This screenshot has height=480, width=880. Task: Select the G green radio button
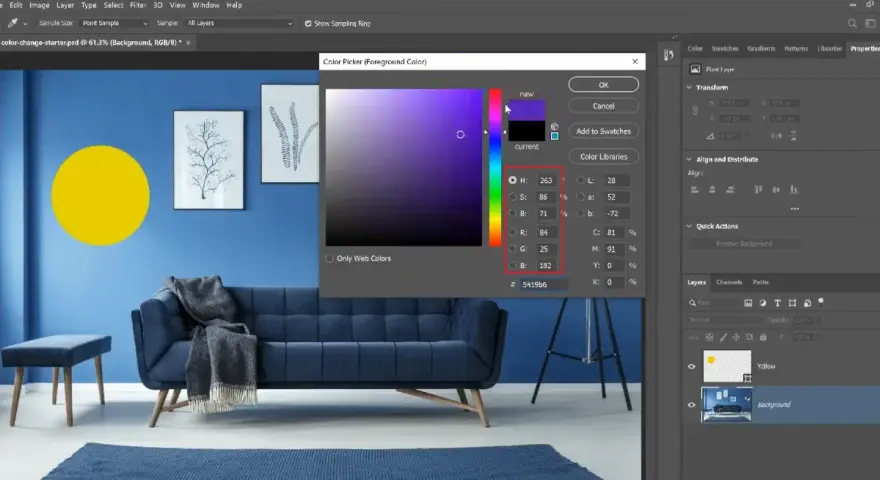pos(512,249)
